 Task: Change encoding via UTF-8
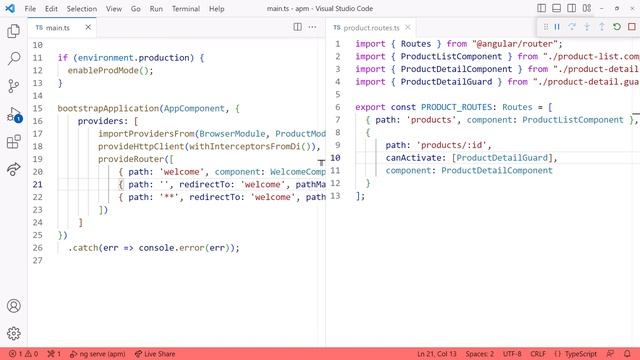(512, 354)
